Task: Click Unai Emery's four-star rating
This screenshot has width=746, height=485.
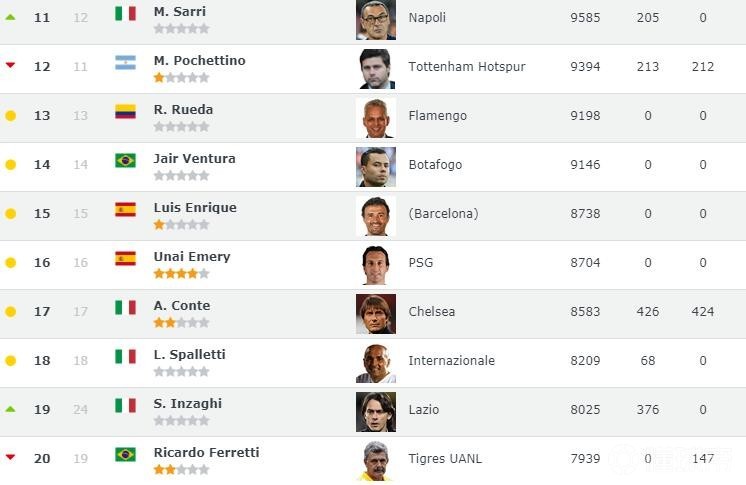Action: pyautogui.click(x=181, y=273)
